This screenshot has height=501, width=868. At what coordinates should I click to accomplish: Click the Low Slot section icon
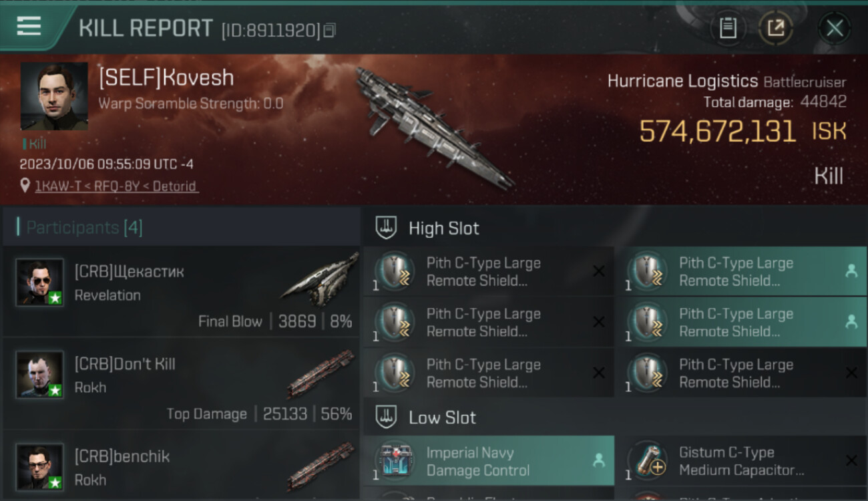pyautogui.click(x=387, y=417)
